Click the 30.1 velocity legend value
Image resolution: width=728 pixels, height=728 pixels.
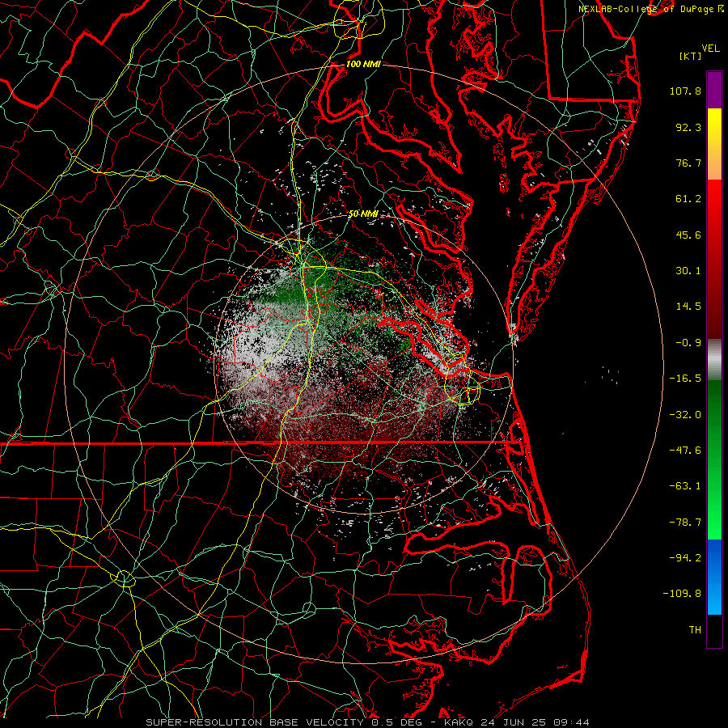pyautogui.click(x=688, y=271)
